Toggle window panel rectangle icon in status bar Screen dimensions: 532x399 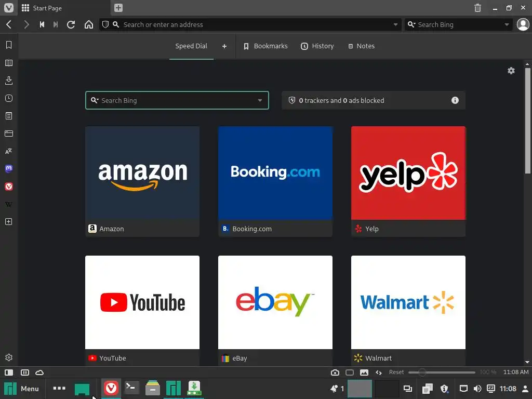[x=350, y=373]
